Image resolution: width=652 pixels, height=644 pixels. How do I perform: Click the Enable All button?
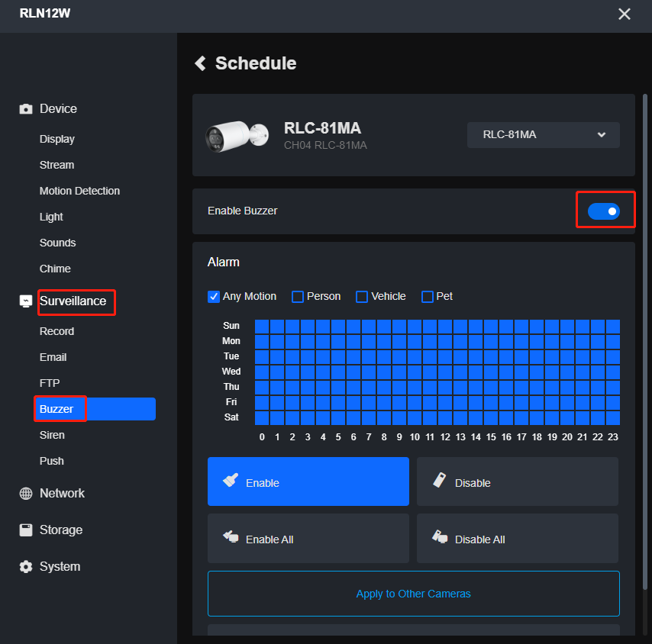point(308,539)
